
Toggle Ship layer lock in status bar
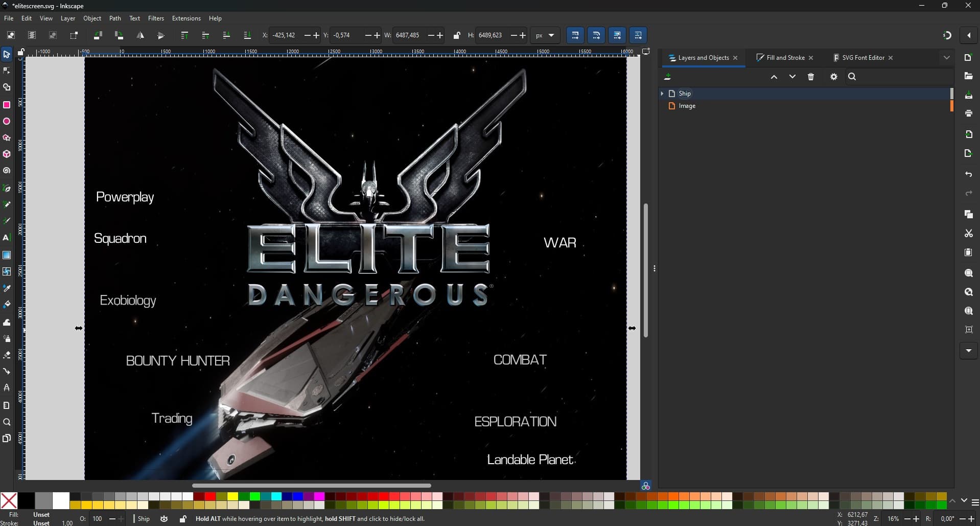click(x=183, y=519)
